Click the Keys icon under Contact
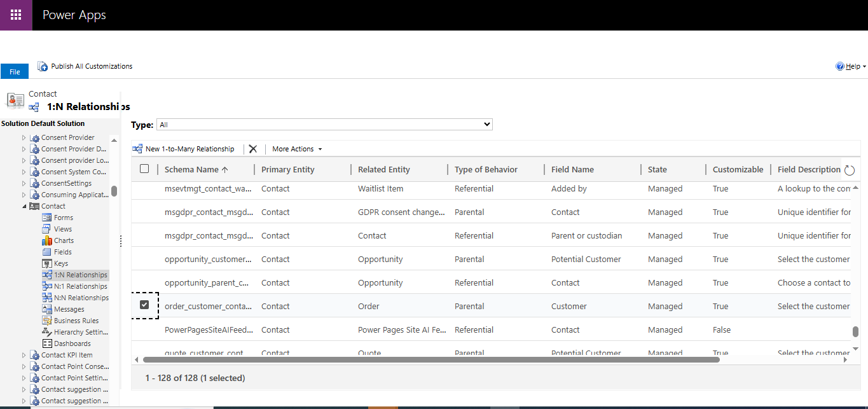868x409 pixels. click(x=47, y=263)
